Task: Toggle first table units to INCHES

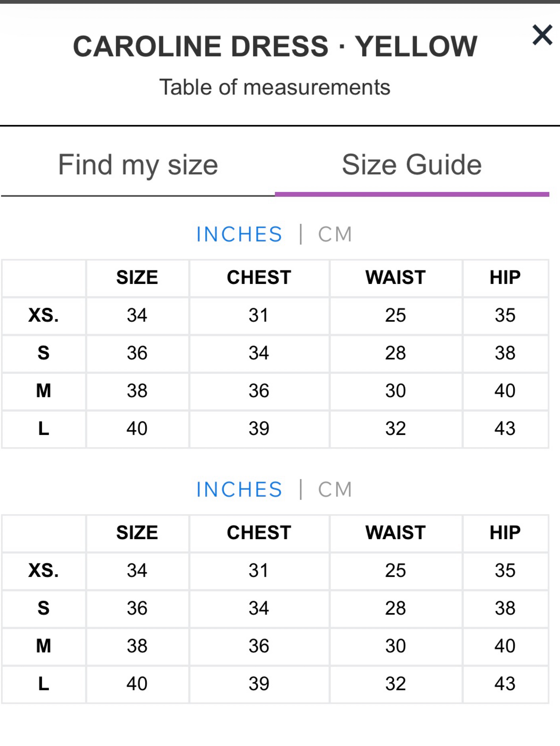Action: (239, 234)
